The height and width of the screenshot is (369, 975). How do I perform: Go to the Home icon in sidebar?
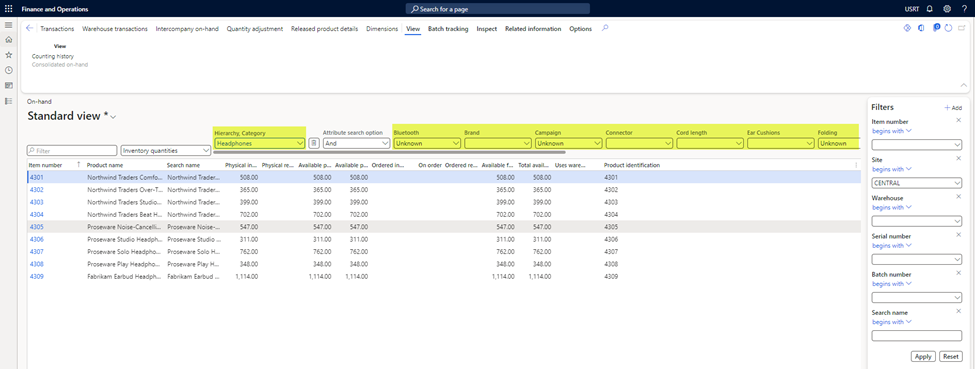(9, 40)
